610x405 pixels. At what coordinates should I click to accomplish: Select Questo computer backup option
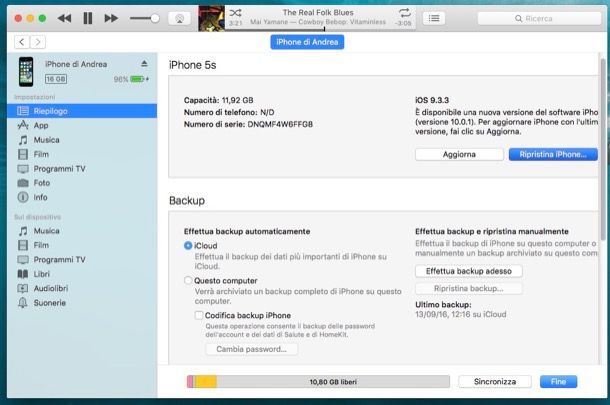point(188,281)
